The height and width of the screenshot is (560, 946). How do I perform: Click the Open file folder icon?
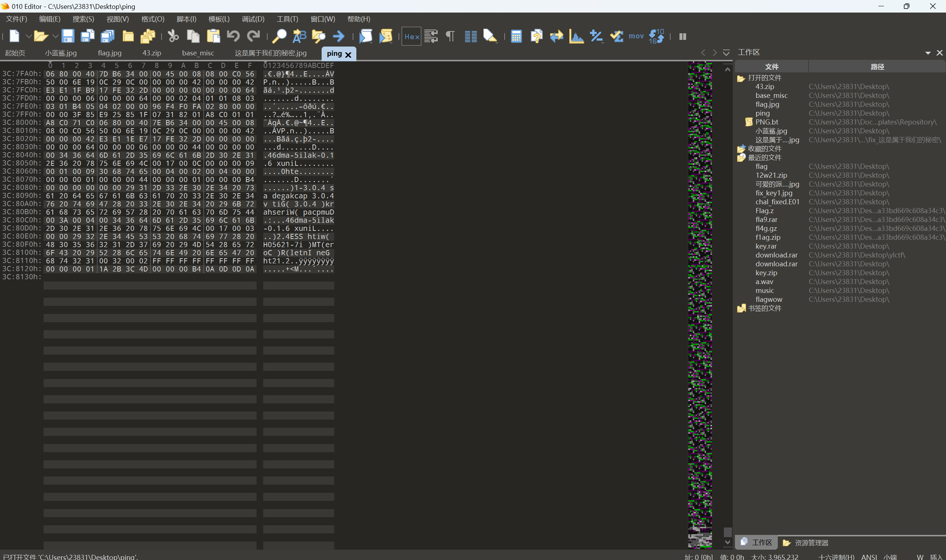click(x=40, y=36)
